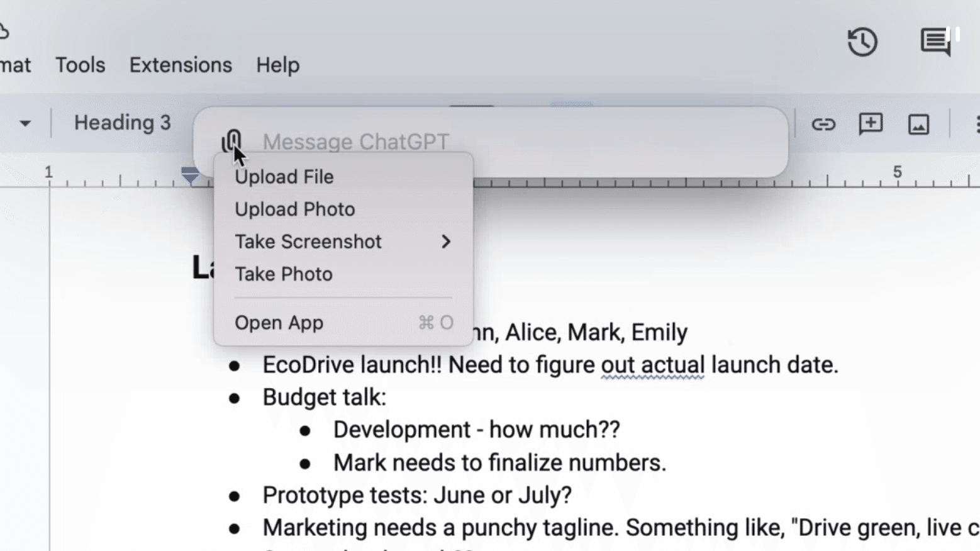
Task: Open the Extensions menu
Action: point(181,65)
